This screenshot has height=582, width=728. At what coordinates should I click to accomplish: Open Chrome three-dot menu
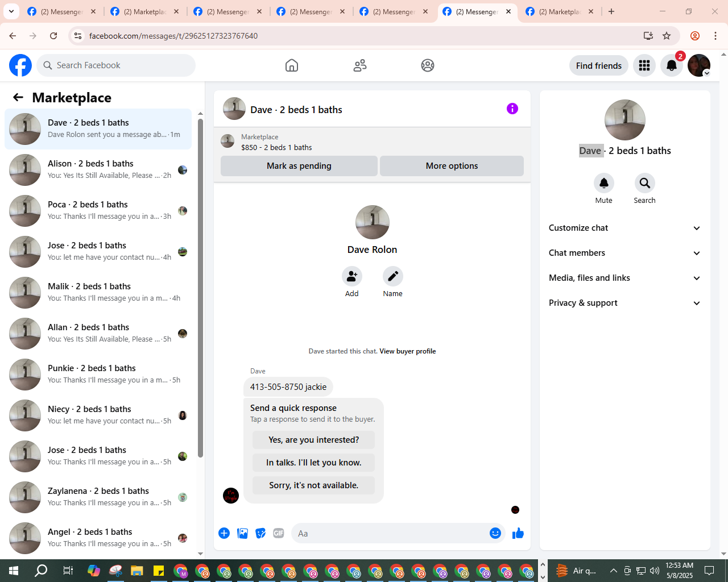tap(715, 36)
